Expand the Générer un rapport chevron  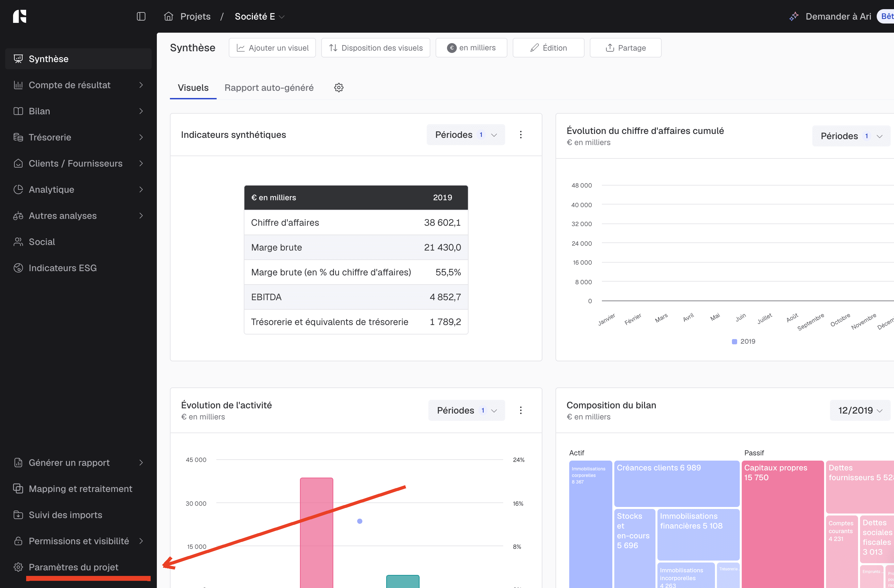click(x=141, y=463)
